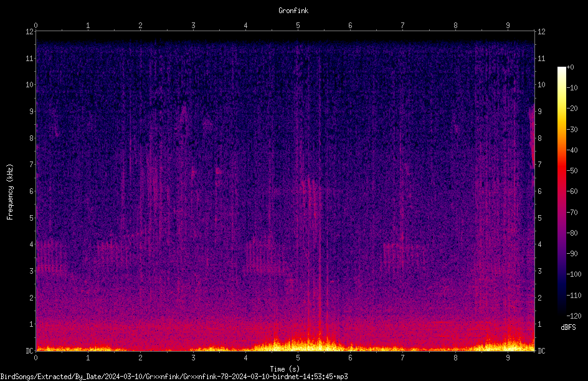The image size is (588, 381).
Task: Click the mp3 file path text at bottom
Action: [x=174, y=377]
